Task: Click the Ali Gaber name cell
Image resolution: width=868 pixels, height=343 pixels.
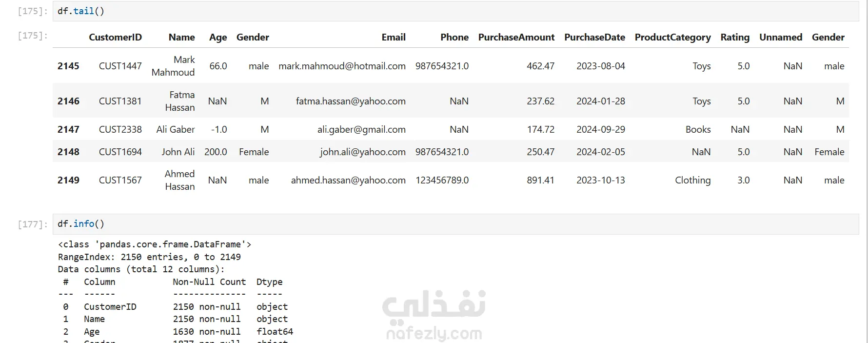Action: pos(175,129)
